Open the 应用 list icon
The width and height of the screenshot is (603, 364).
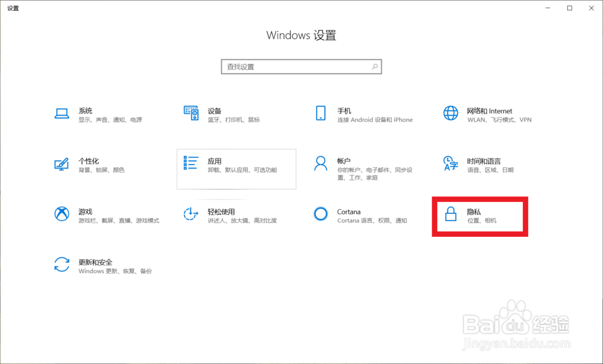(191, 163)
